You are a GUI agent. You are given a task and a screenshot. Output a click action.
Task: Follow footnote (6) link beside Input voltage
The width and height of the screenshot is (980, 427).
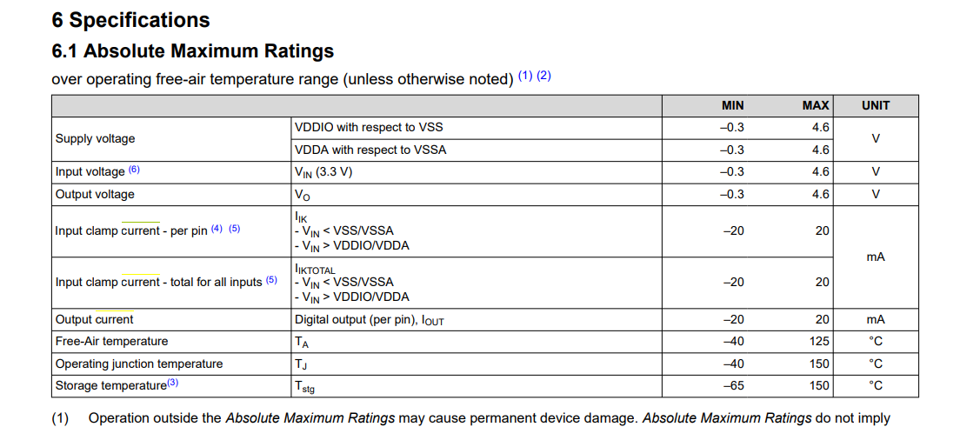135,170
